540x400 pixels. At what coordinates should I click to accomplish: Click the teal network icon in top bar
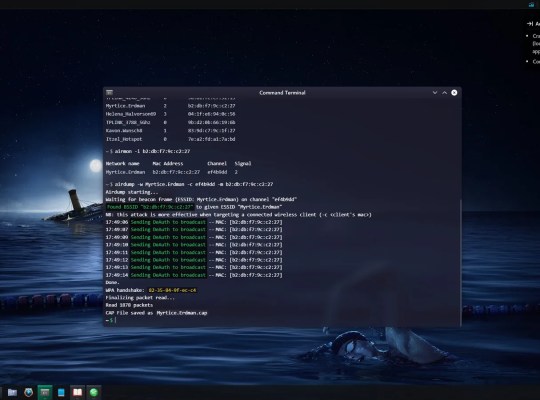click(x=531, y=4)
